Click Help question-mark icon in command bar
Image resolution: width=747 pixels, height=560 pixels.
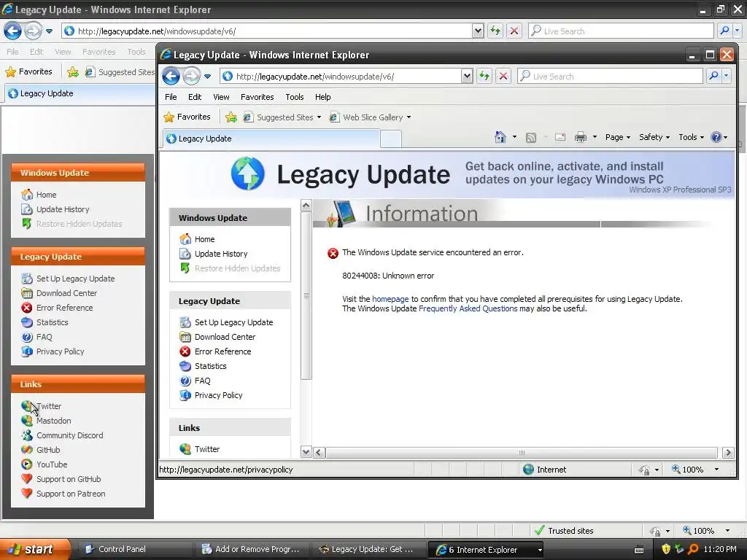(716, 137)
